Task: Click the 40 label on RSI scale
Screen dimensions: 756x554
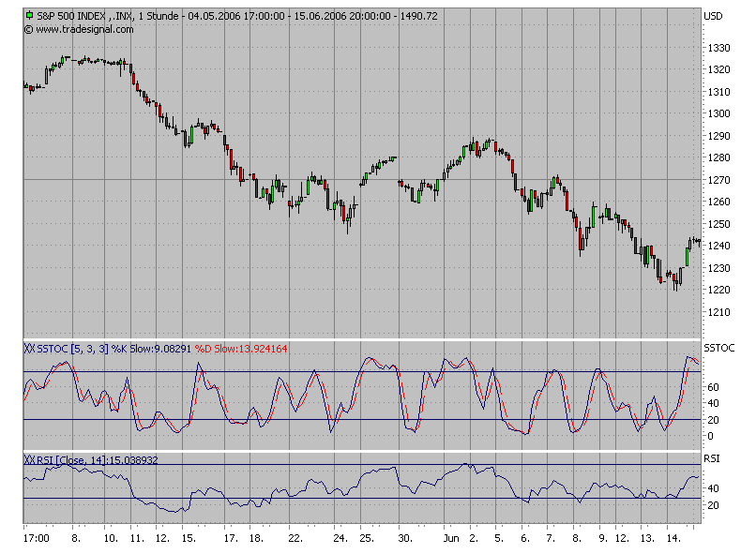Action: click(713, 488)
